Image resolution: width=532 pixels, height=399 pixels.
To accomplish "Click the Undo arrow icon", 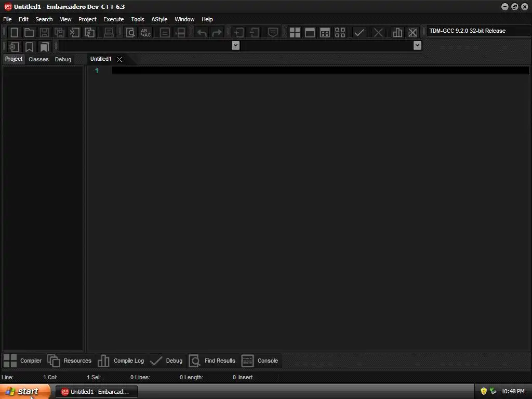I will click(x=202, y=33).
